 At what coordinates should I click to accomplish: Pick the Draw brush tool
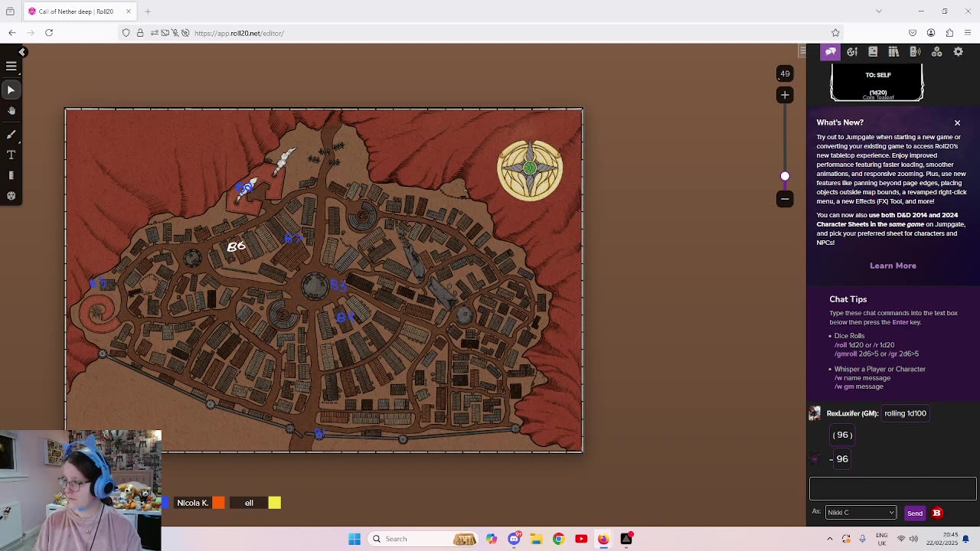pyautogui.click(x=11, y=134)
